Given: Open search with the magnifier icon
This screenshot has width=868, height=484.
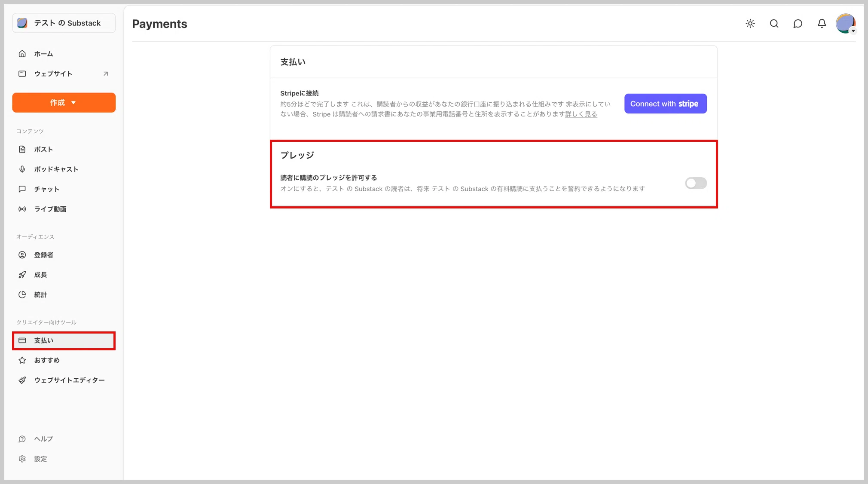Looking at the screenshot, I should (774, 24).
